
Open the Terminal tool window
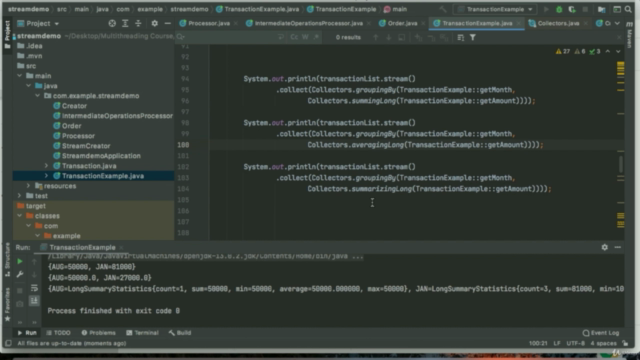(142, 333)
